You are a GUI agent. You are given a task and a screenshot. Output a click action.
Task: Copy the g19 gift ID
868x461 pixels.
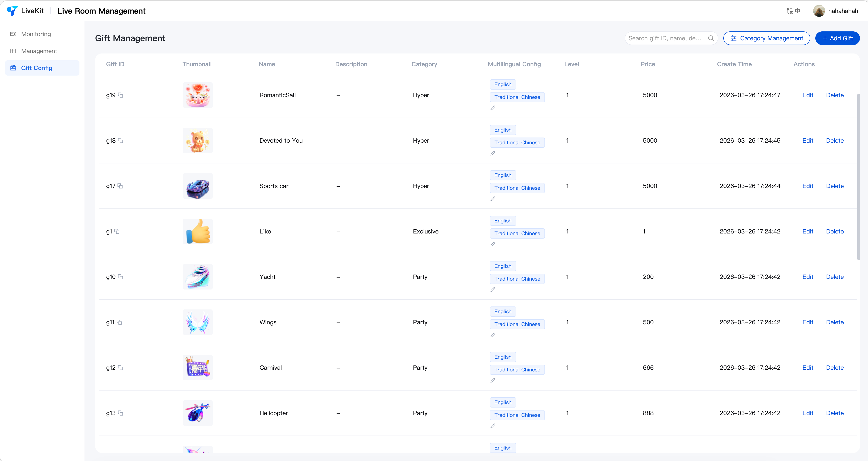click(121, 95)
